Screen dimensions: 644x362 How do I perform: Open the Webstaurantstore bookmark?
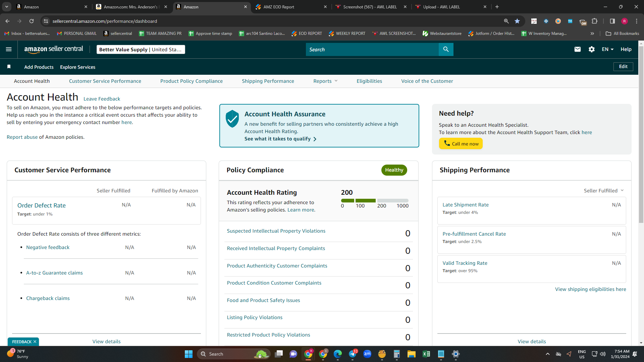coord(442,34)
